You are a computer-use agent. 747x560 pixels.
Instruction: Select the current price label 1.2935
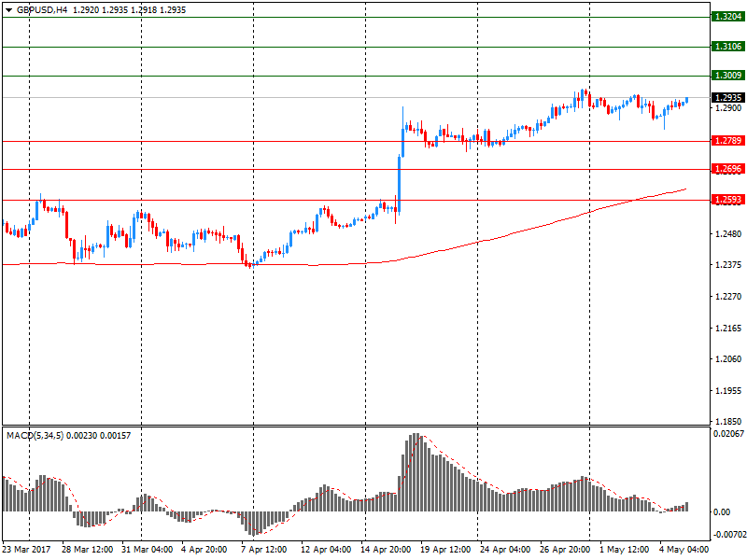(728, 98)
